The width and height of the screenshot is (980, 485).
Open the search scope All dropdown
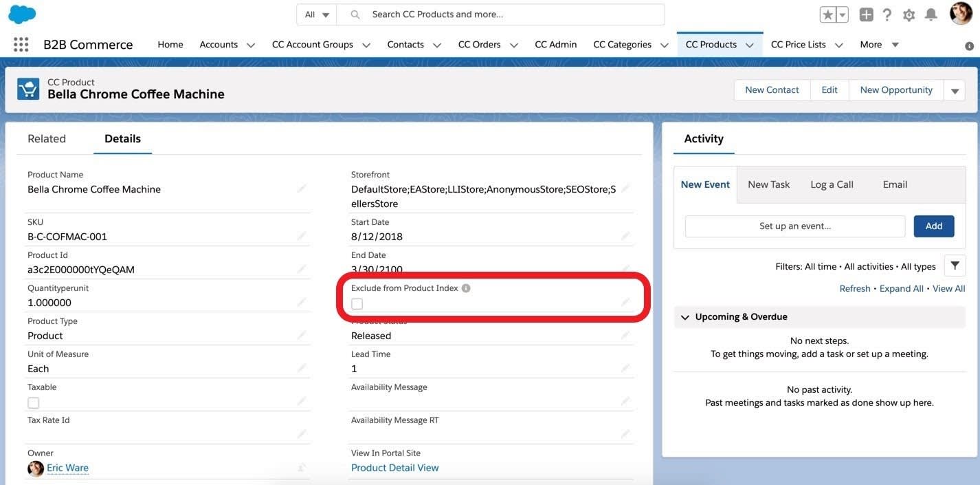point(317,14)
